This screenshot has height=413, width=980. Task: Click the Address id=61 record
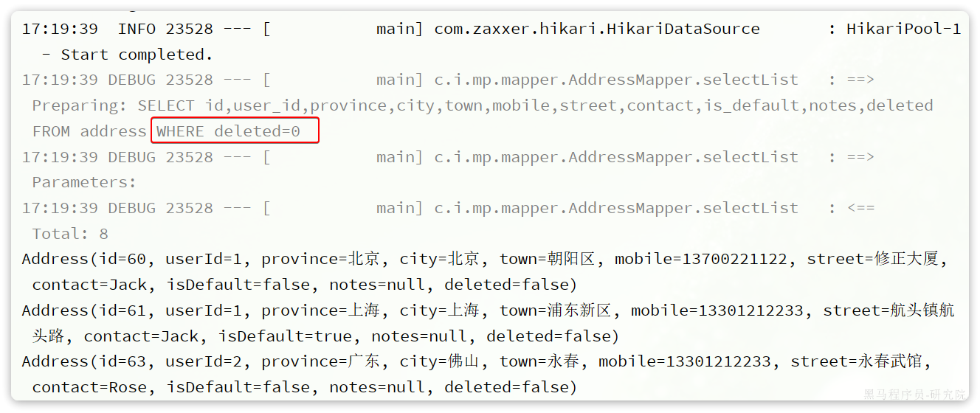[489, 323]
